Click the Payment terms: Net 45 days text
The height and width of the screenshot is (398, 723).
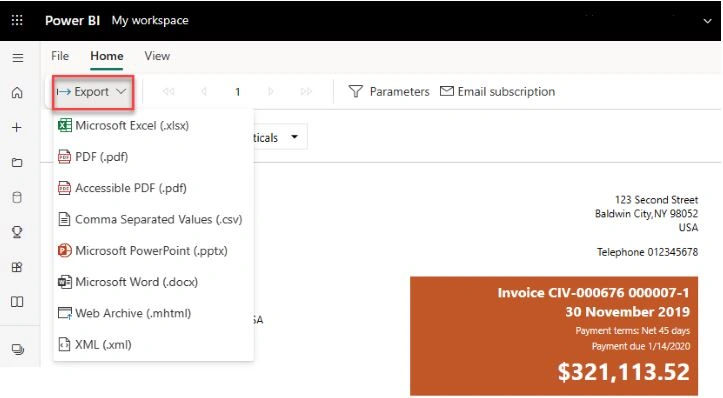pyautogui.click(x=633, y=331)
